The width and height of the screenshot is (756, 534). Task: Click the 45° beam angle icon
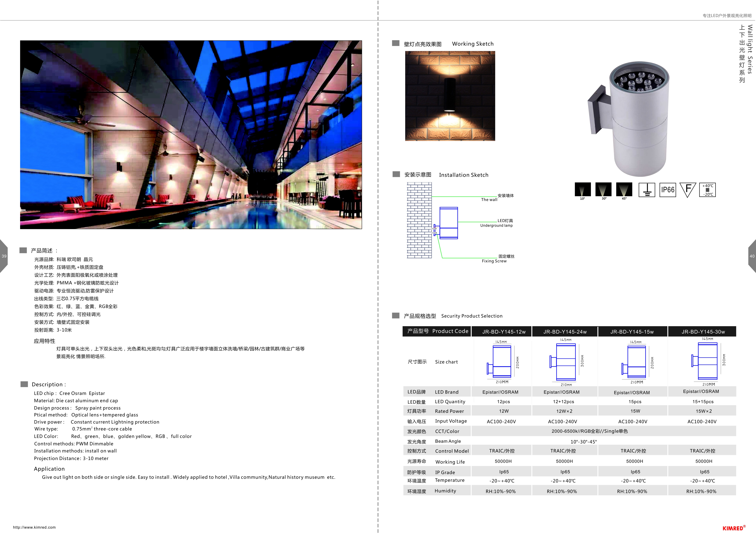pos(624,190)
